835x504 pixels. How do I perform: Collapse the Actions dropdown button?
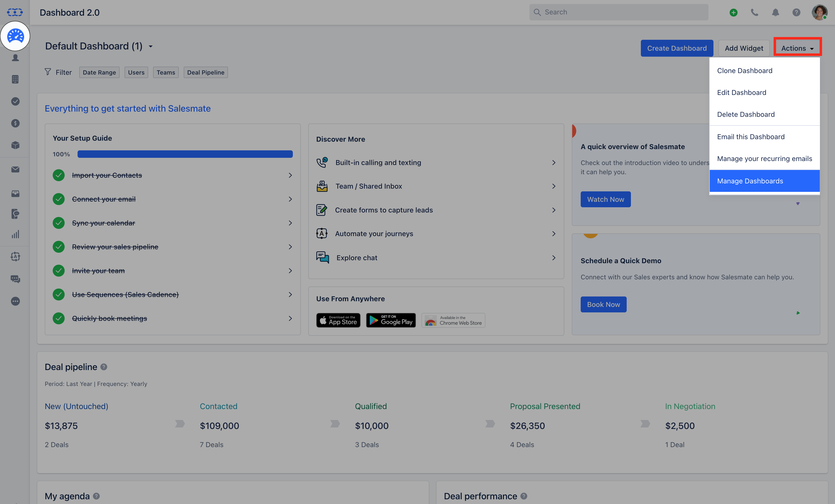point(797,48)
